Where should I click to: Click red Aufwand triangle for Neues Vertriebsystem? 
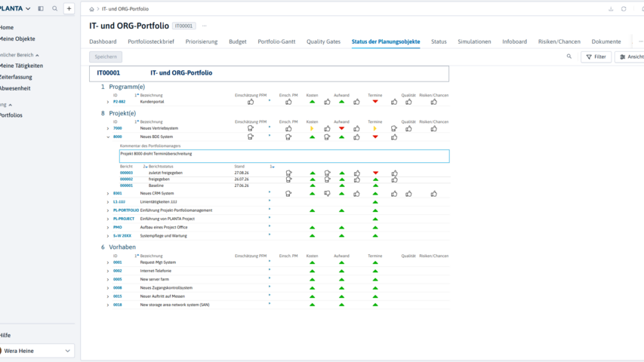(341, 128)
